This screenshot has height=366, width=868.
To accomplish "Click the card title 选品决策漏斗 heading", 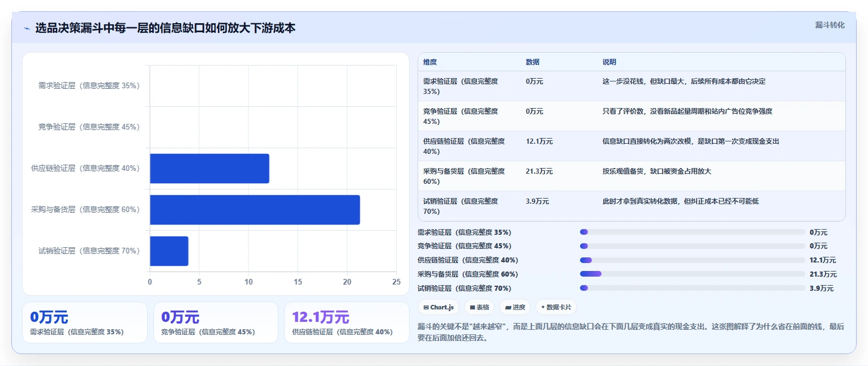I will pos(165,28).
